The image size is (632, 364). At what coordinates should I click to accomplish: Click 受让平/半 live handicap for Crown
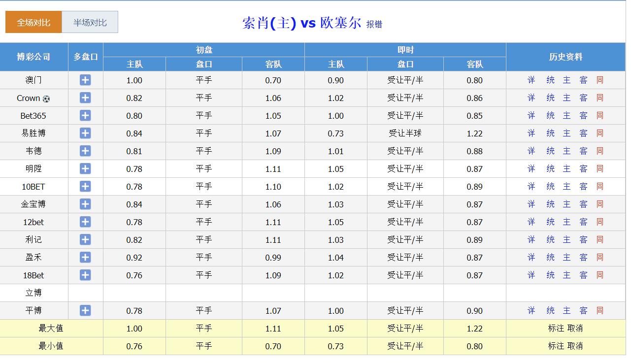[x=405, y=98]
